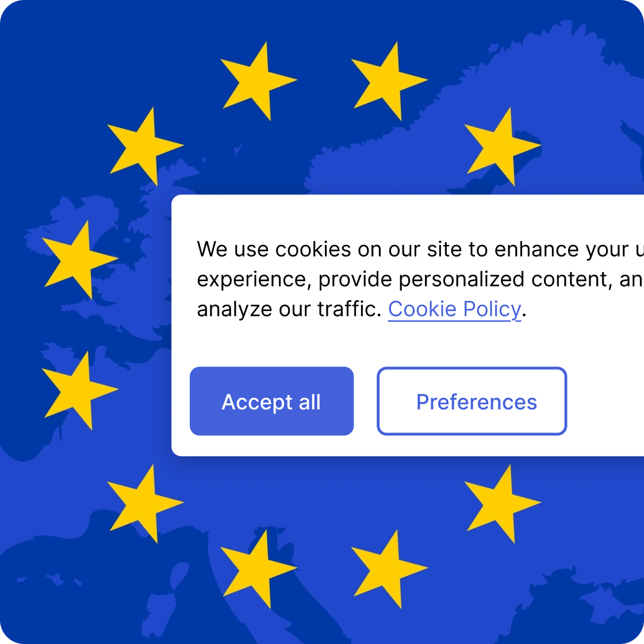Click the Accept all button
This screenshot has height=644, width=644.
[x=271, y=401]
